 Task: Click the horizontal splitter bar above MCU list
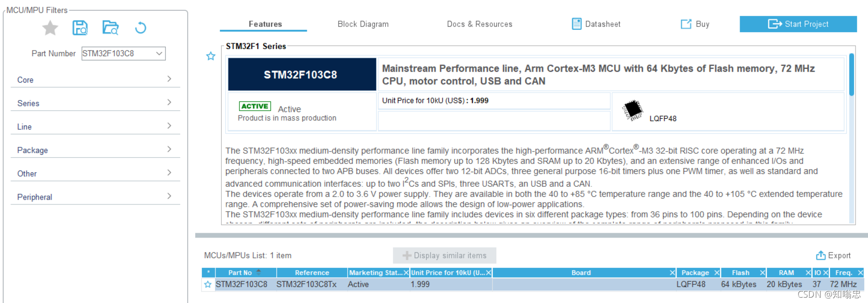tap(531, 236)
